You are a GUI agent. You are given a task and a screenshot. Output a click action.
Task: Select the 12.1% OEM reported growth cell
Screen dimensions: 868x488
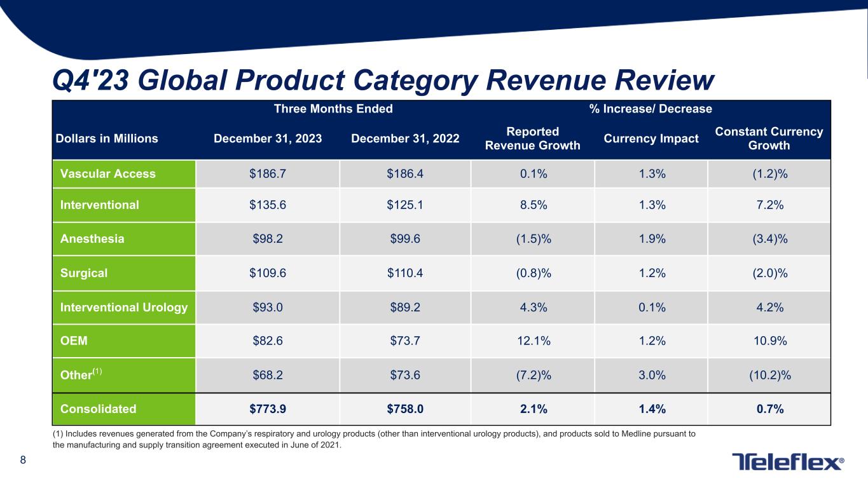pyautogui.click(x=532, y=341)
